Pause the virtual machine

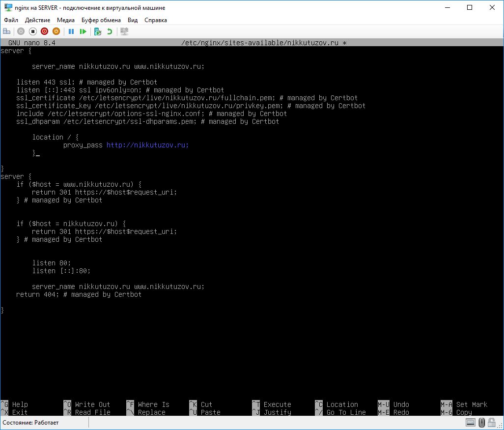point(71,31)
